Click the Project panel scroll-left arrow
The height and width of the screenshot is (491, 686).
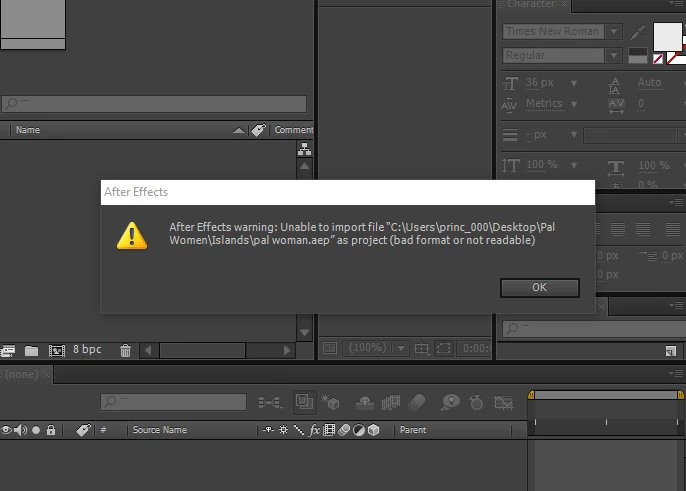point(148,350)
